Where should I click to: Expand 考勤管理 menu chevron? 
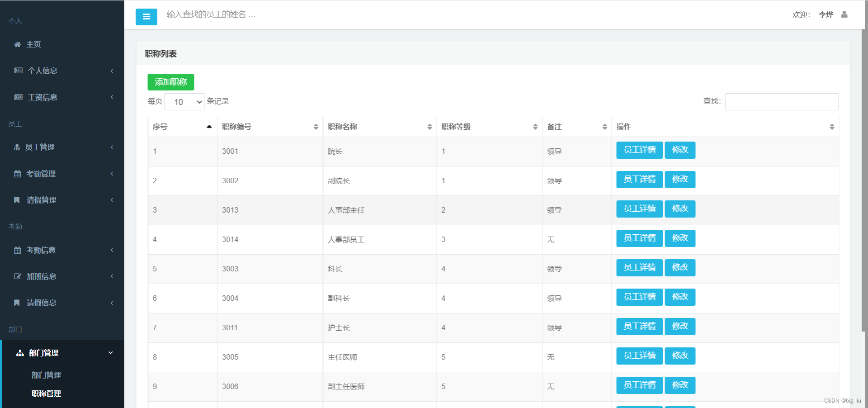112,174
